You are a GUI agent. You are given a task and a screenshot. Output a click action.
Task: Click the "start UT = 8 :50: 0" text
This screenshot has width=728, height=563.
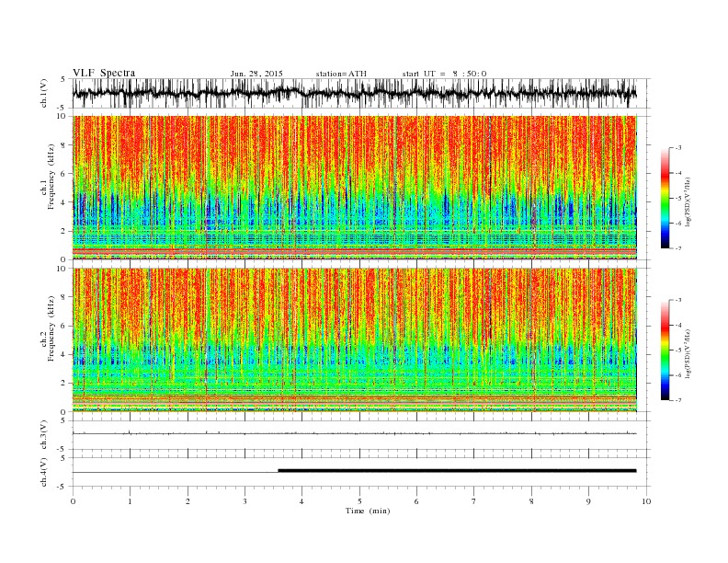pos(444,74)
